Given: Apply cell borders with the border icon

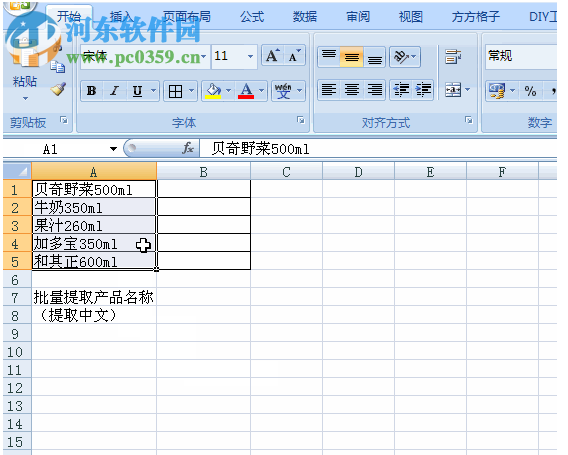Looking at the screenshot, I should 175,91.
